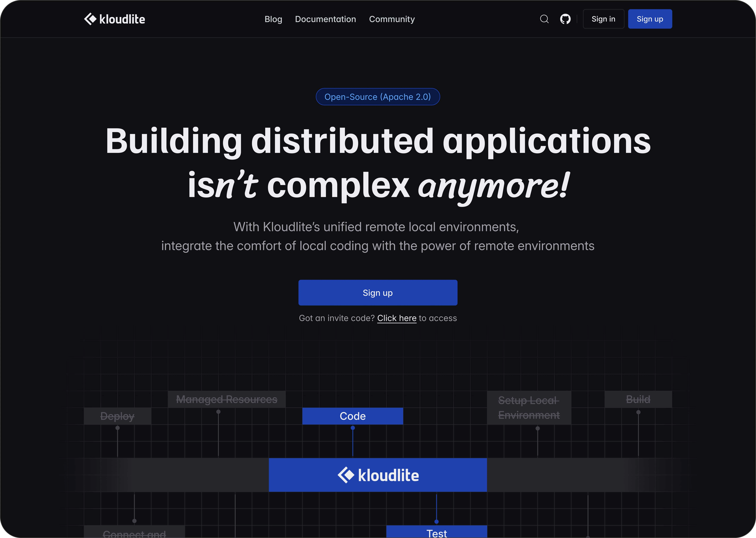Image resolution: width=756 pixels, height=538 pixels.
Task: Click the 'With Kloudlite's unified remote local environments' text
Action: pos(376,227)
